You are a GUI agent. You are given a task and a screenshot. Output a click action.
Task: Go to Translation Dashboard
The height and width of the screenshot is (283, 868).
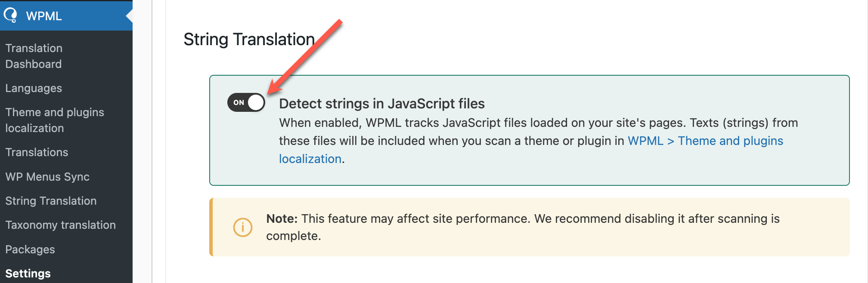[x=34, y=56]
